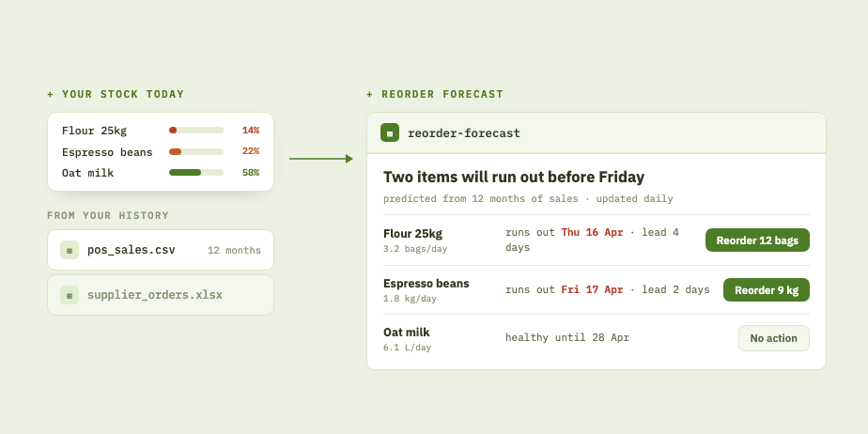Open the pos_sales.csv file card
This screenshot has height=434, width=868.
161,250
